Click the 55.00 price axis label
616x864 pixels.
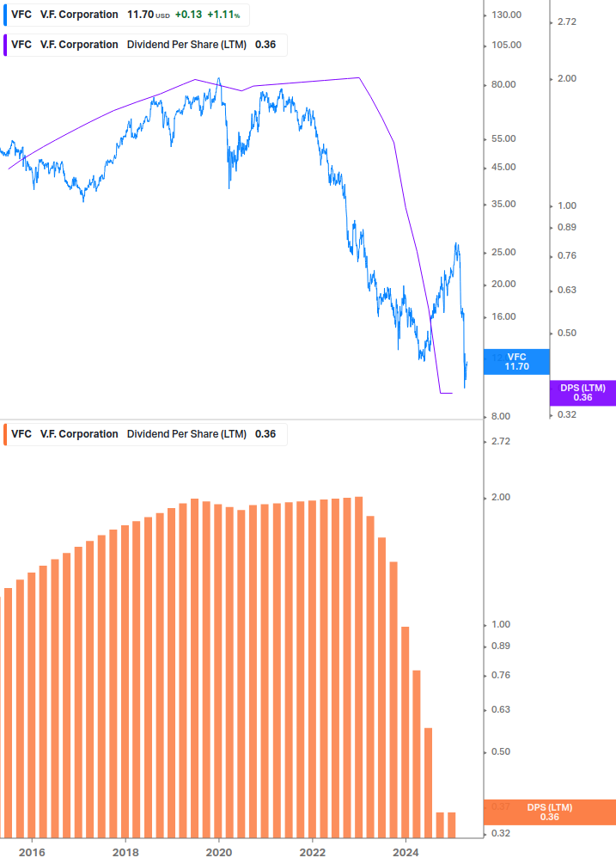click(503, 139)
